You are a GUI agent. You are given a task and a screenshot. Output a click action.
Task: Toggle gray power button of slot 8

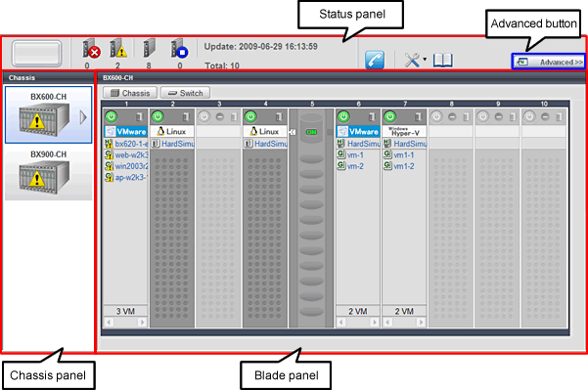point(436,117)
